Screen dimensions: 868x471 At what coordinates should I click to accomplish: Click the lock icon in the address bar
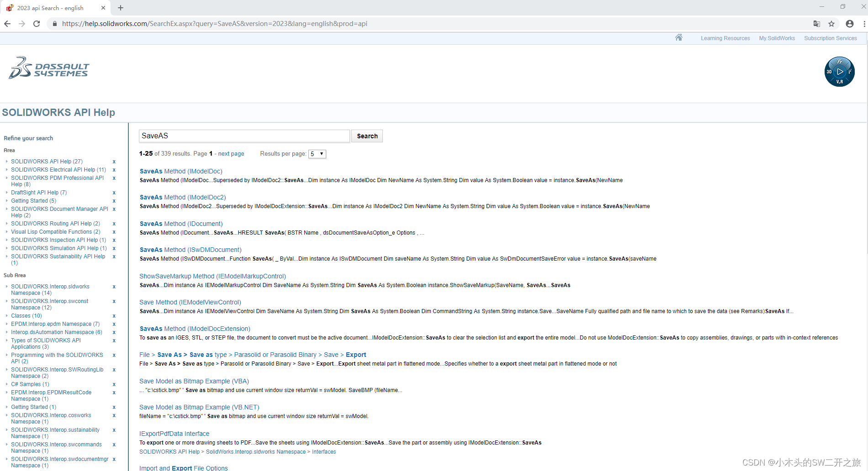(55, 24)
